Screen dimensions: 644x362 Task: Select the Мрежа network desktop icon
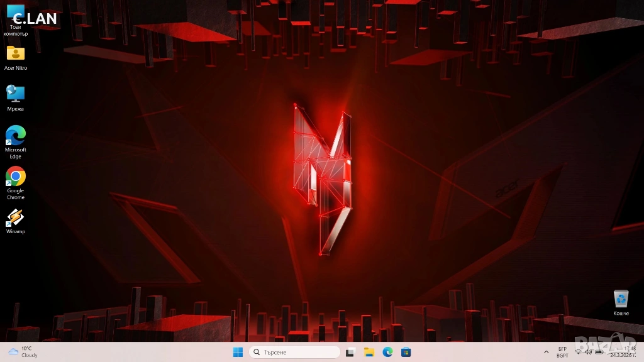click(16, 94)
